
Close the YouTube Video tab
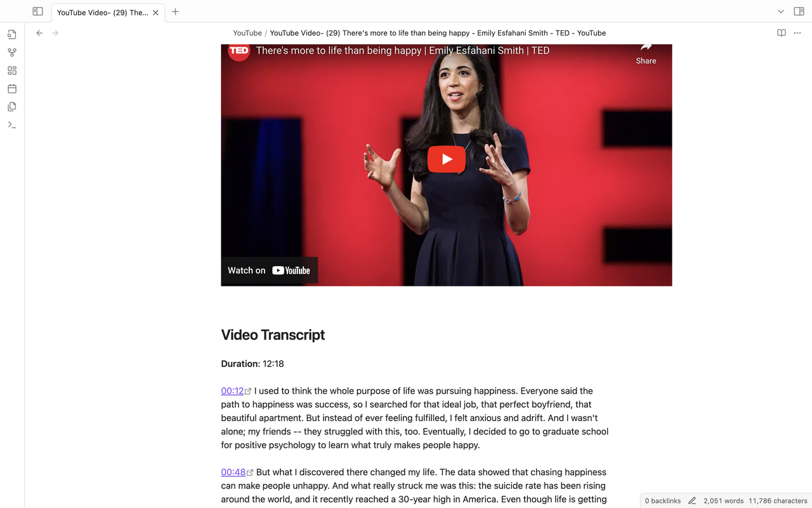pos(155,13)
